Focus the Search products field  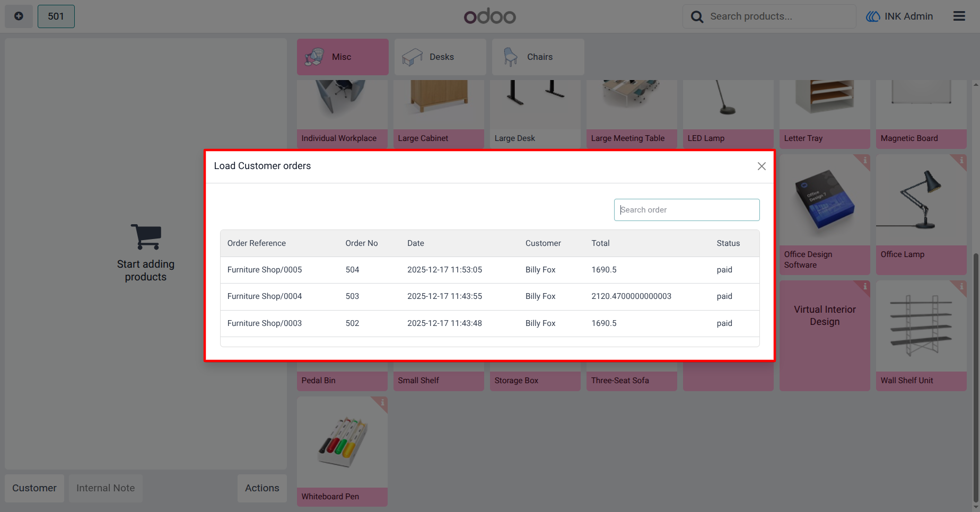(769, 16)
